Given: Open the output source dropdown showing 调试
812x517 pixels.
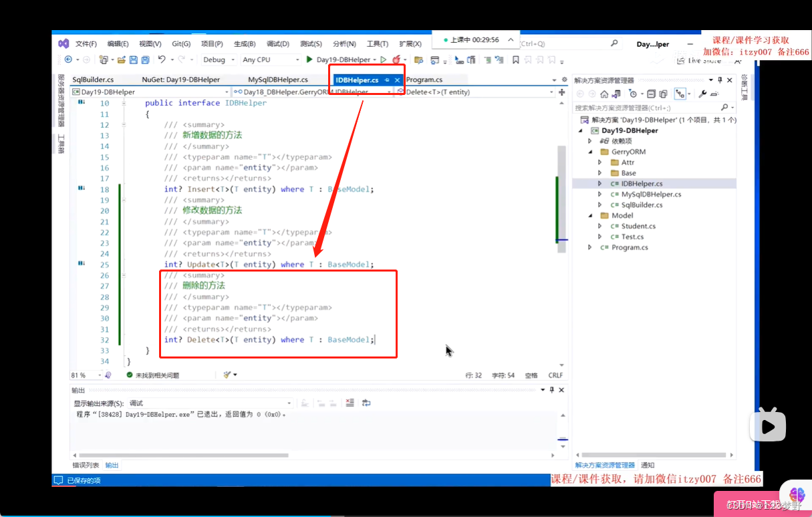Looking at the screenshot, I should [209, 403].
